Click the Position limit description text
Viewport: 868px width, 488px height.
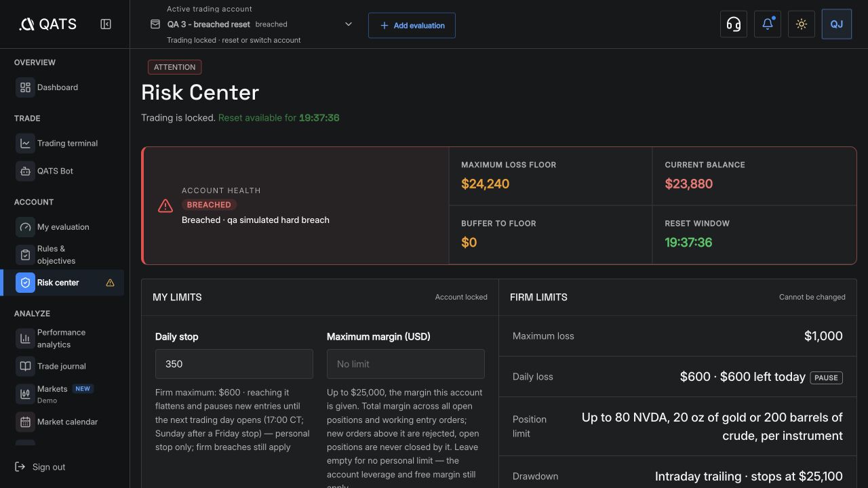pyautogui.click(x=712, y=426)
